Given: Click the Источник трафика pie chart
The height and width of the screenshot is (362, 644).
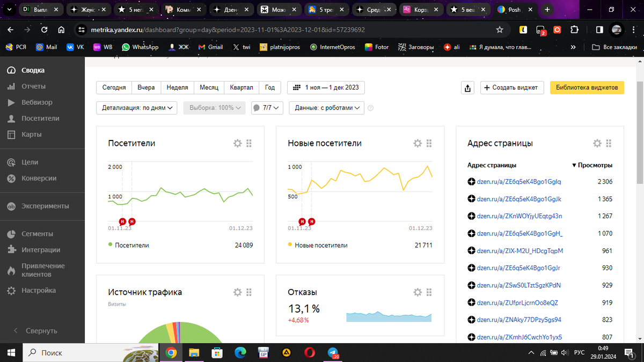Looking at the screenshot, I should coord(180,333).
